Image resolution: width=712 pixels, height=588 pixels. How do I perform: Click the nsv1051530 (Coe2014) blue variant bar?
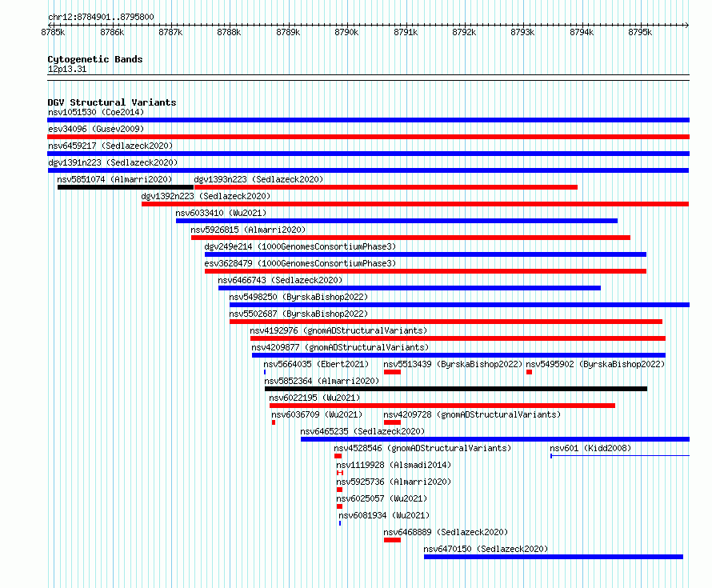pos(368,120)
